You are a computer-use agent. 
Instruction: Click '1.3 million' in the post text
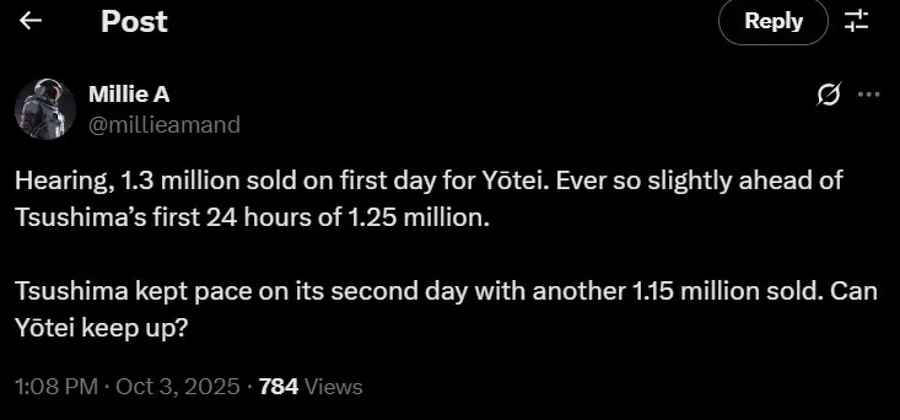click(x=170, y=182)
